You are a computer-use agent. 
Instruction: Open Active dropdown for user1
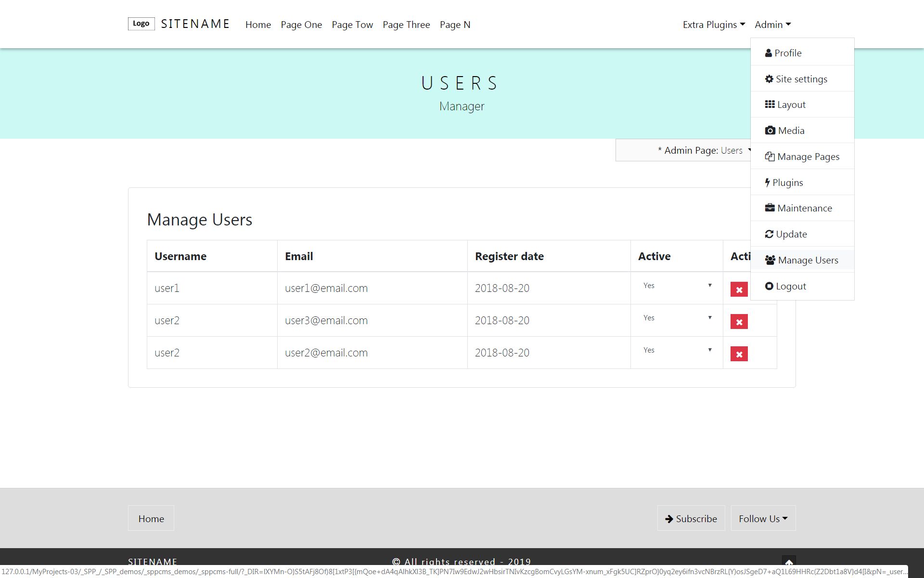pos(677,286)
